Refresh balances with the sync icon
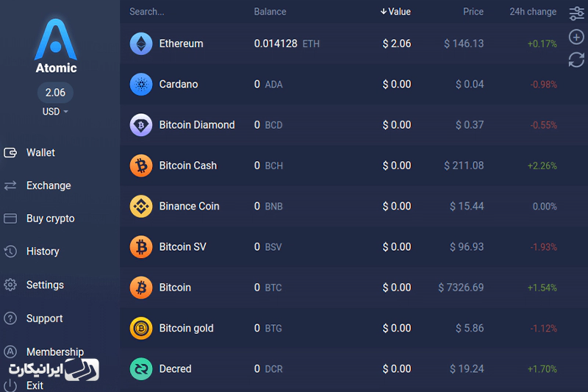The width and height of the screenshot is (588, 392). (576, 60)
